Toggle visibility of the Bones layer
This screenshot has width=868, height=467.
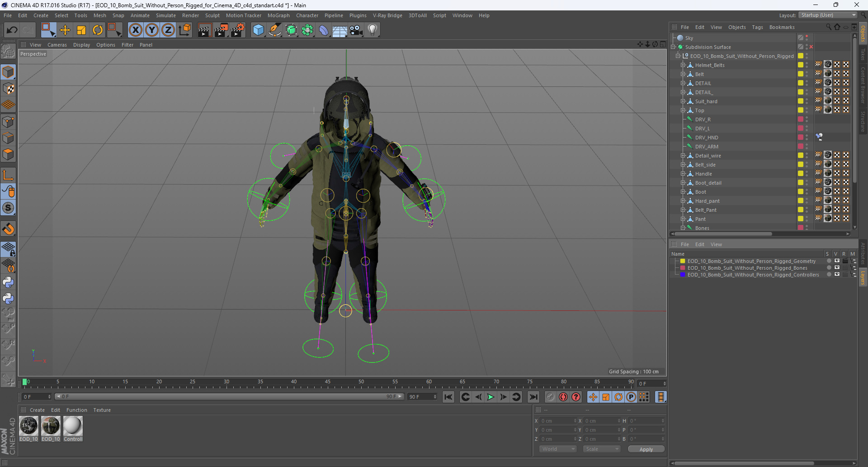click(837, 268)
